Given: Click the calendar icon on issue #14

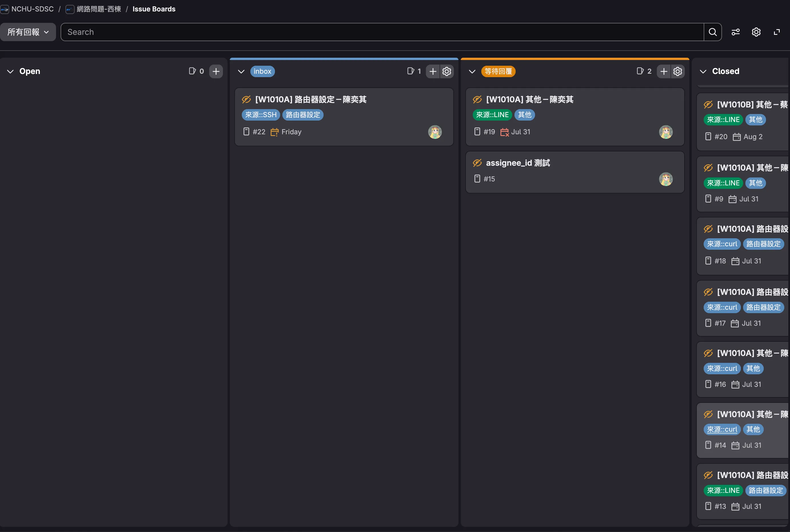Looking at the screenshot, I should 735,445.
